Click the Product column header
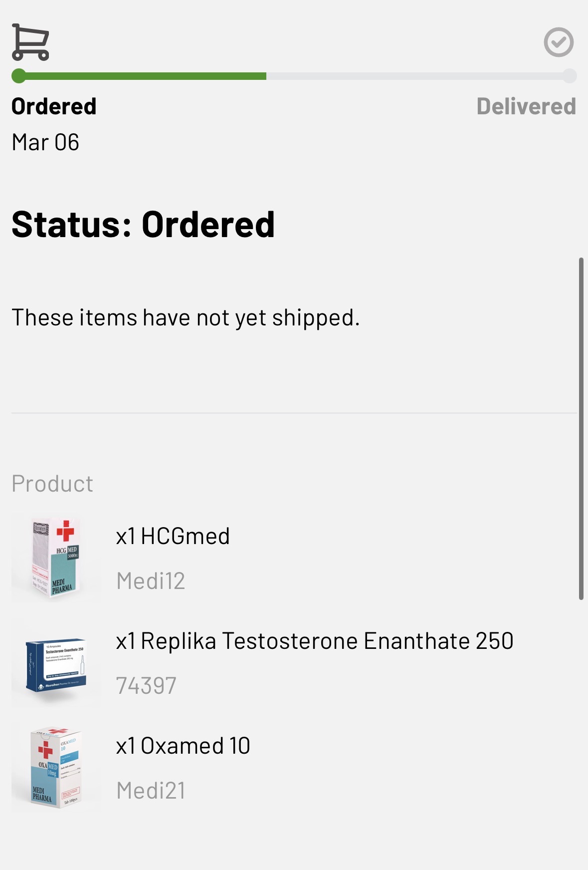 tap(52, 484)
